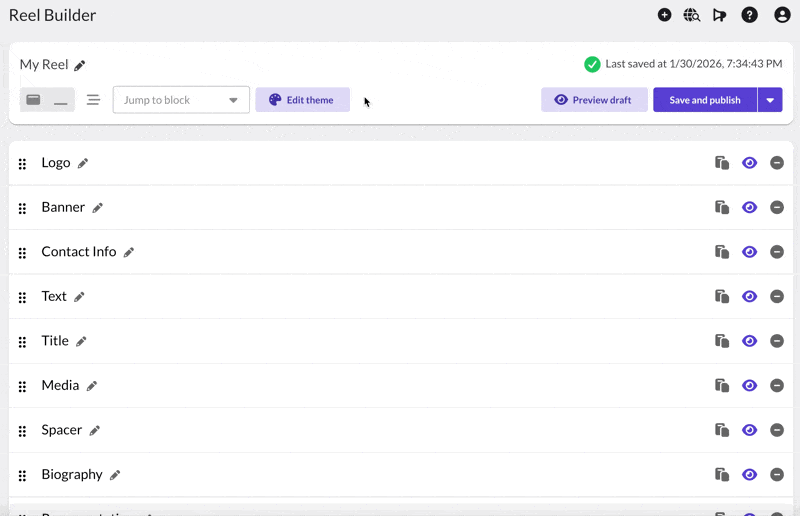Remove the Title block
The width and height of the screenshot is (800, 516).
tap(777, 340)
